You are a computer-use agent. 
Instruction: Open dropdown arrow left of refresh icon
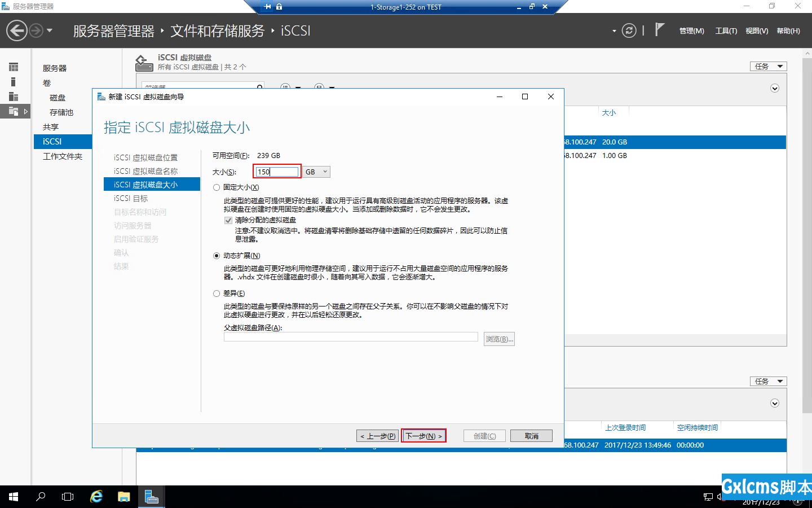[x=614, y=31]
